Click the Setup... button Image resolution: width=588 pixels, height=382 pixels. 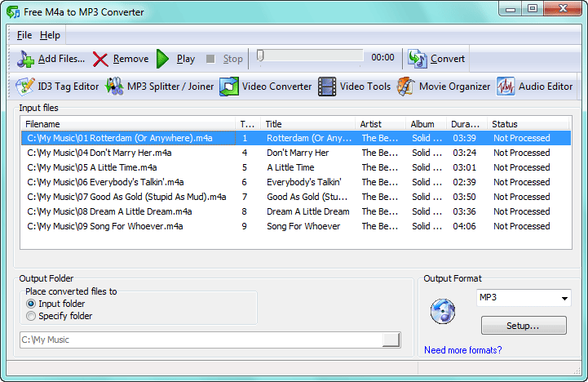click(x=524, y=326)
